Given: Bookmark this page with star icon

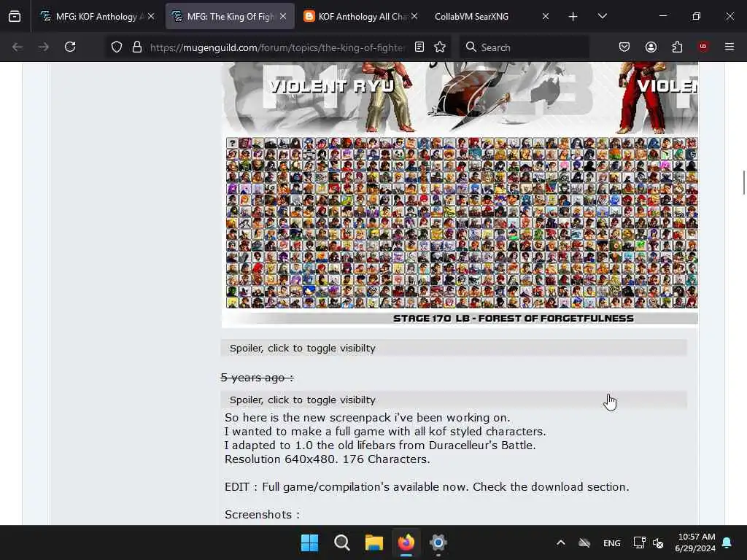Looking at the screenshot, I should coord(440,47).
